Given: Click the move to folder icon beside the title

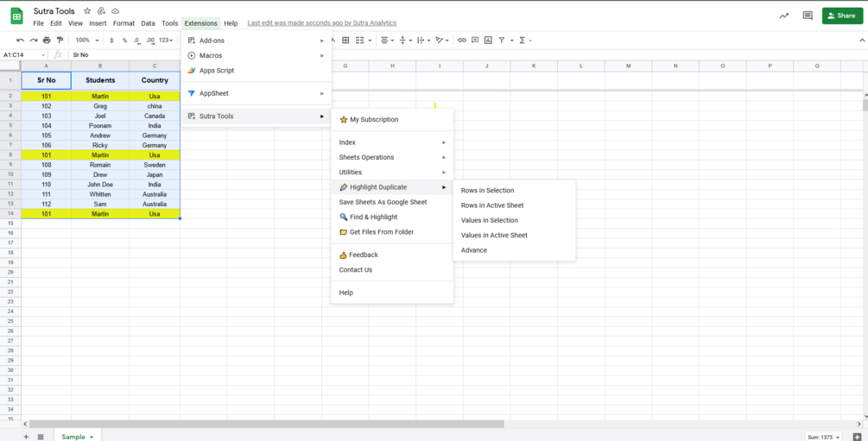Looking at the screenshot, I should click(101, 11).
